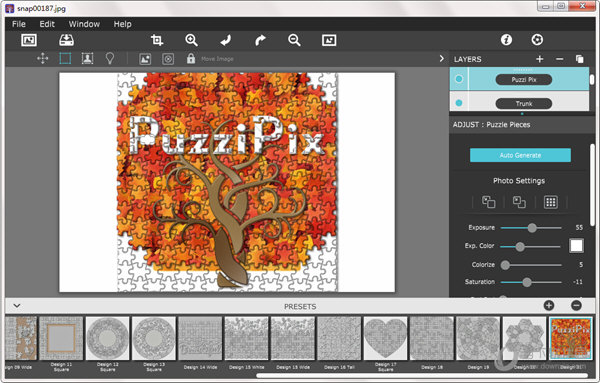
Task: Add a new layer with plus icon
Action: pos(540,59)
